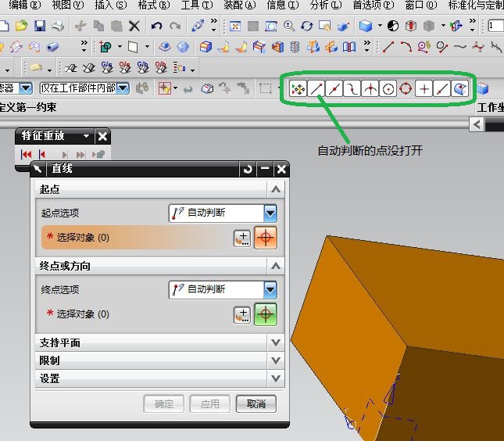Toggle Arc Center snap option
This screenshot has height=441, width=504.
[388, 88]
